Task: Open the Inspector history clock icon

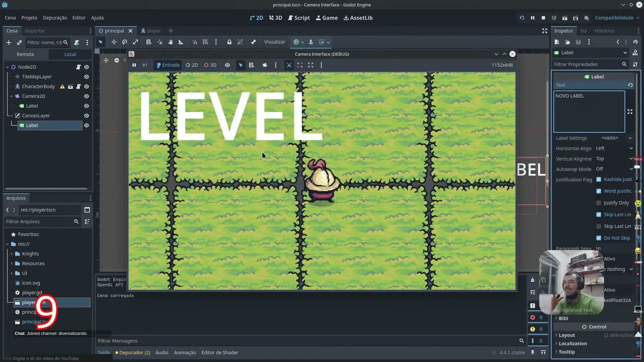Action: [x=635, y=42]
